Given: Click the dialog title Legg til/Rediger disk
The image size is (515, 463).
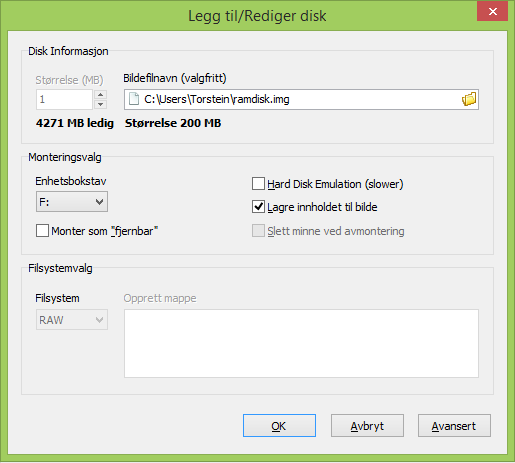Looking at the screenshot, I should tap(257, 16).
